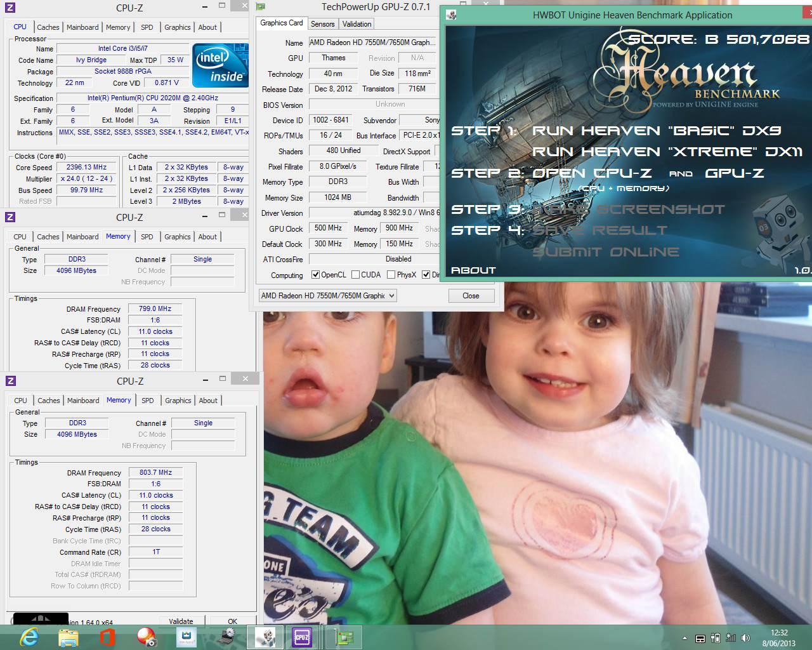Click Save Screenshot in HWBOT step 3
812x650 pixels.
pos(628,209)
